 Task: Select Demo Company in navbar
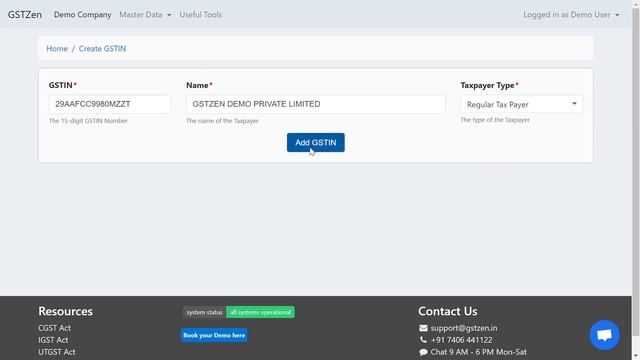(82, 15)
